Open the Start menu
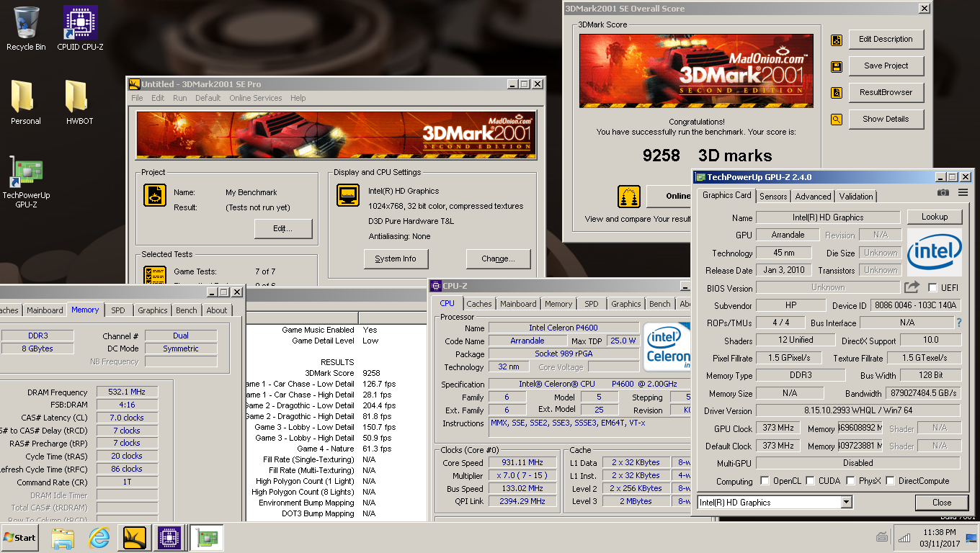This screenshot has width=980, height=553. 19,537
